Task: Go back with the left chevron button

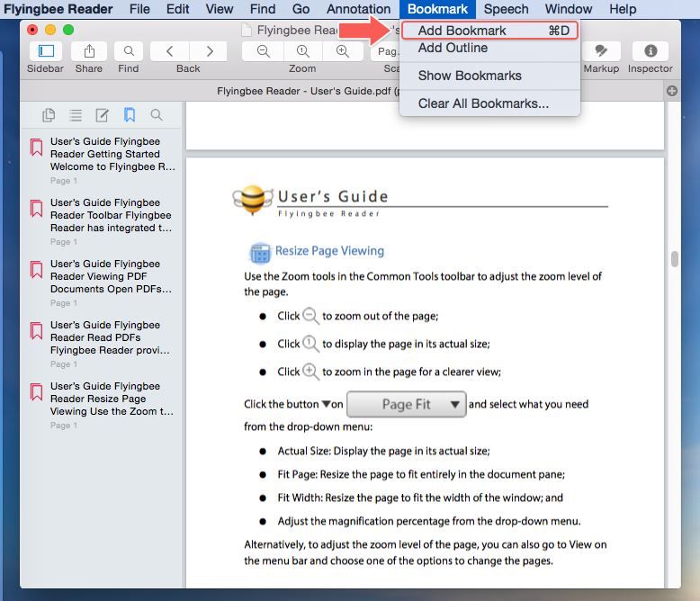Action: click(170, 51)
